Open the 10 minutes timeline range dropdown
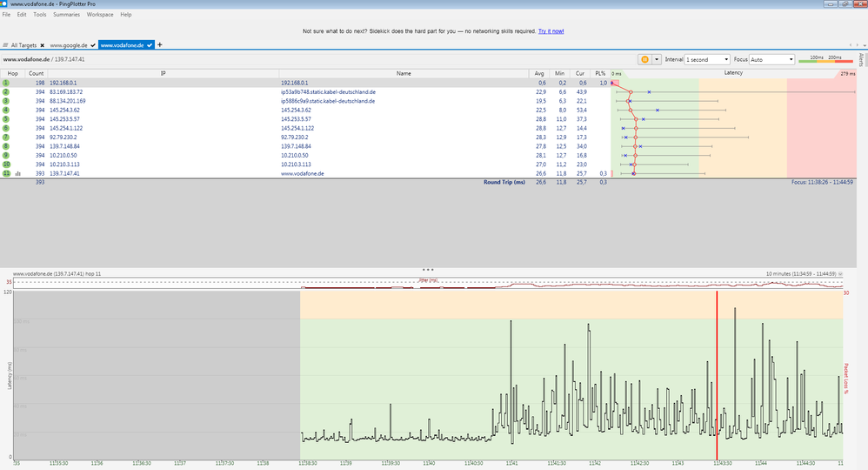The width and height of the screenshot is (868, 470). tap(841, 274)
